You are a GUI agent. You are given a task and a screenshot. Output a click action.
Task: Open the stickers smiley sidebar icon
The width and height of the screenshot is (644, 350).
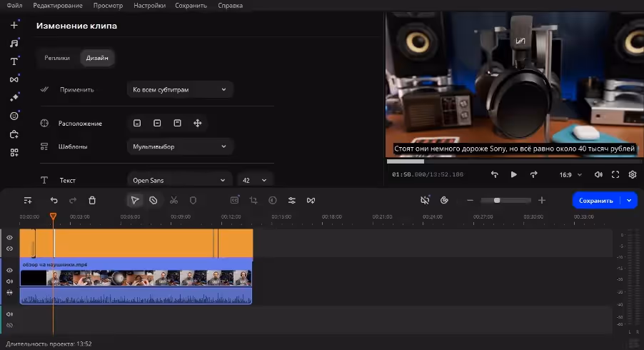click(x=14, y=116)
